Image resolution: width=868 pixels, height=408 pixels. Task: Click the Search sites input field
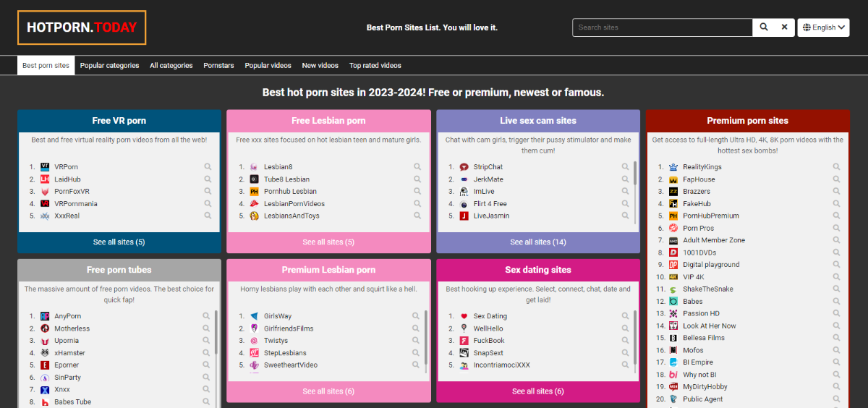pyautogui.click(x=662, y=27)
